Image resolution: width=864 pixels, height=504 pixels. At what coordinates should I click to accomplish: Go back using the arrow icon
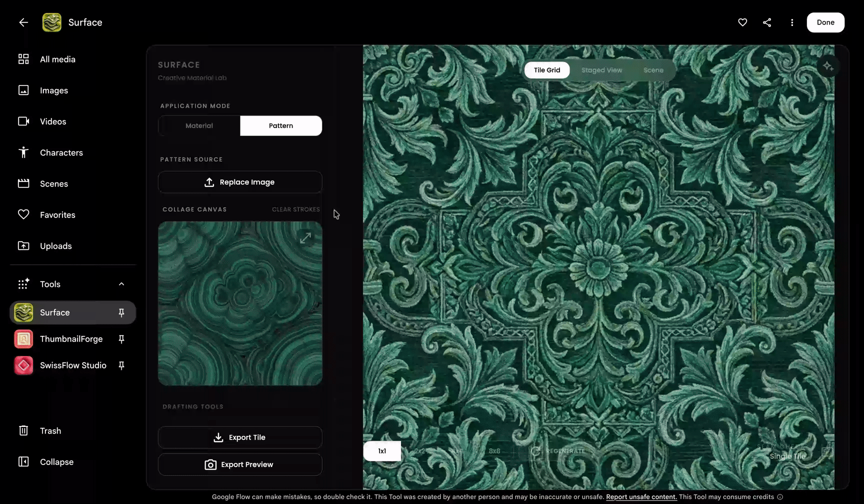point(23,22)
